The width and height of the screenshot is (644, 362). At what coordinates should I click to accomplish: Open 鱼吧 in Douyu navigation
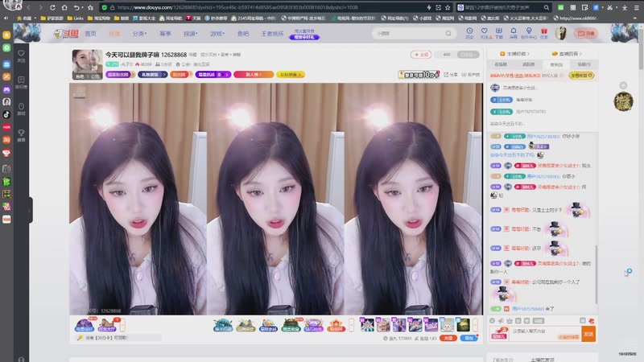coord(243,34)
